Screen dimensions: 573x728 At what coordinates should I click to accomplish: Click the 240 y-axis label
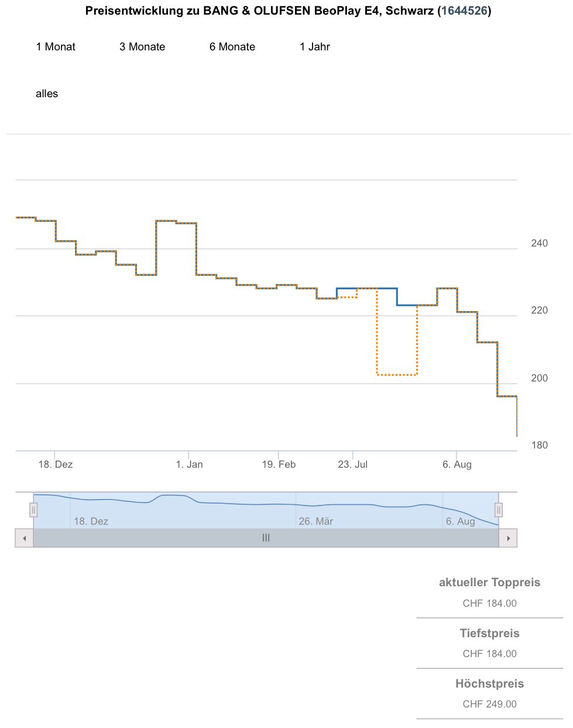(539, 244)
